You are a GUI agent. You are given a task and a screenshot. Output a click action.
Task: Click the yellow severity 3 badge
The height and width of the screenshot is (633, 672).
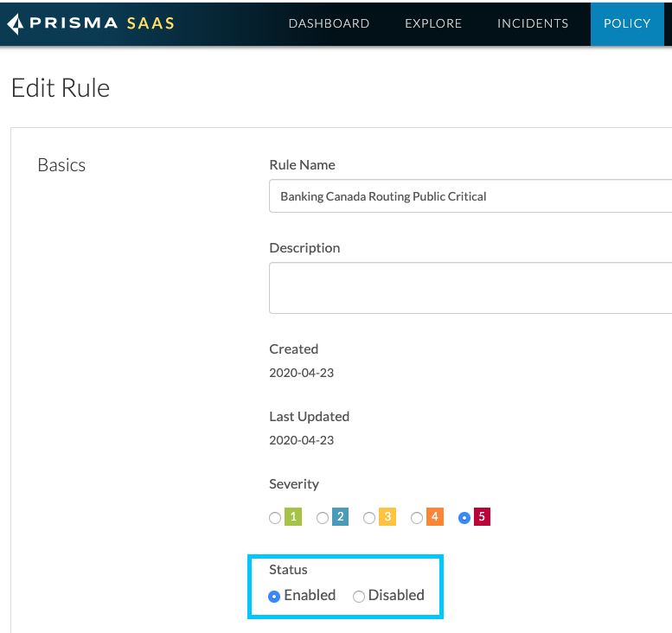coord(387,517)
